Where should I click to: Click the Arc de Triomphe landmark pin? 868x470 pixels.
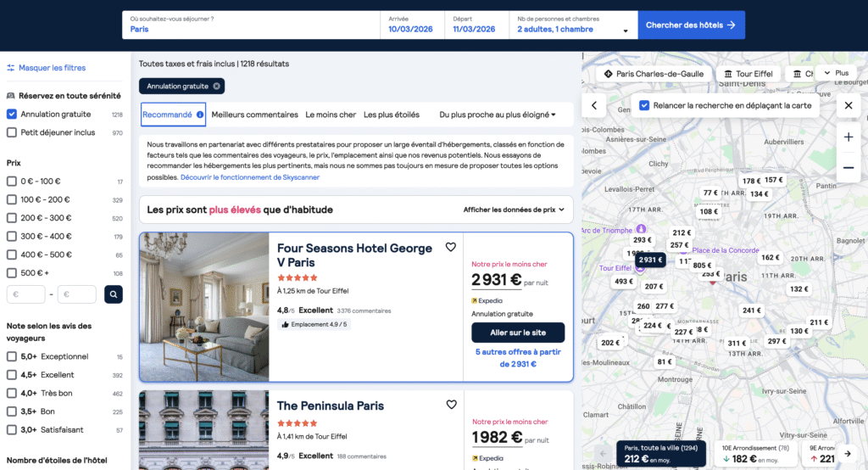[x=641, y=229]
